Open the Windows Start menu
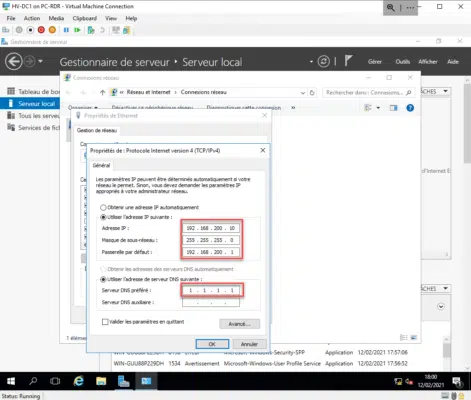This screenshot has height=400, width=471. tap(11, 381)
